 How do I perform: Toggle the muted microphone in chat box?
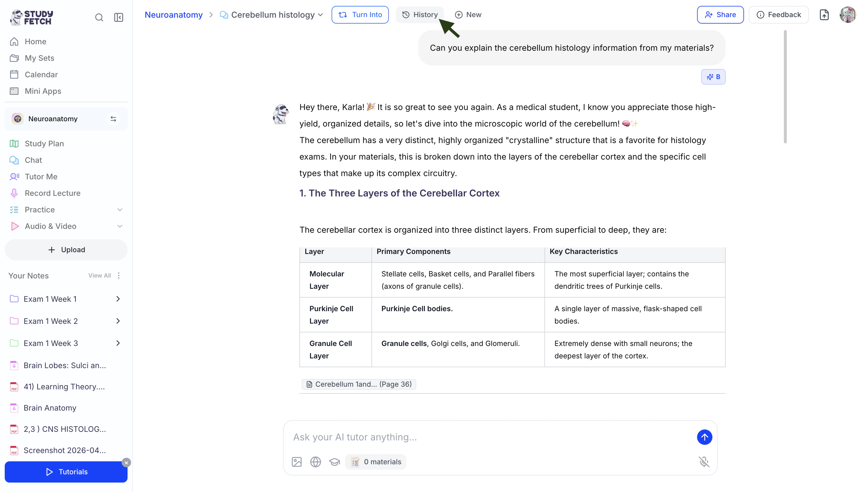click(704, 462)
